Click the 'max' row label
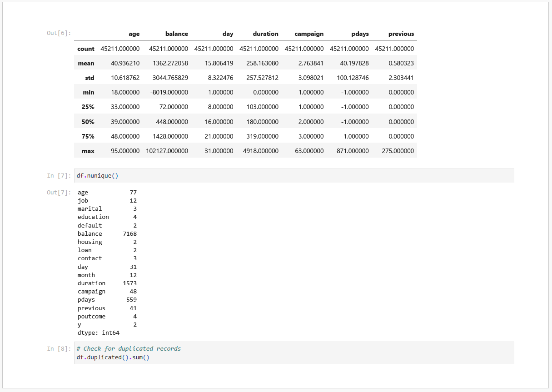Image resolution: width=552 pixels, height=392 pixels. tap(88, 151)
